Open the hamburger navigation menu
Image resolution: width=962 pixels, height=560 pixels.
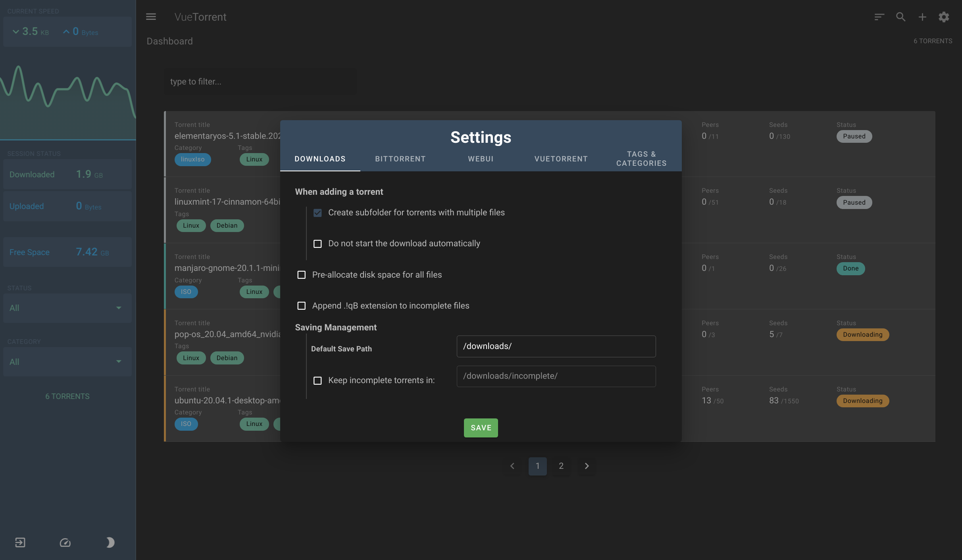[x=151, y=17]
